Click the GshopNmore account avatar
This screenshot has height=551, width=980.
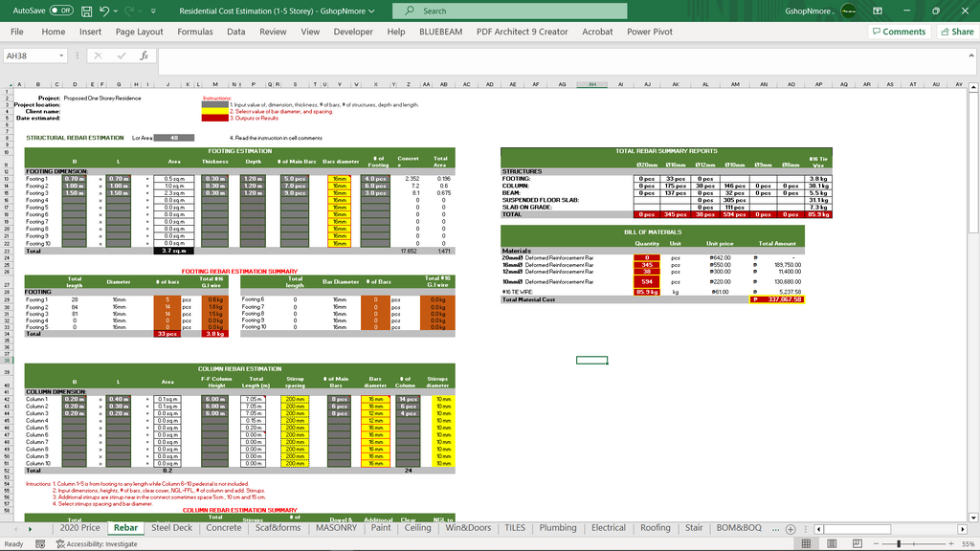click(849, 11)
